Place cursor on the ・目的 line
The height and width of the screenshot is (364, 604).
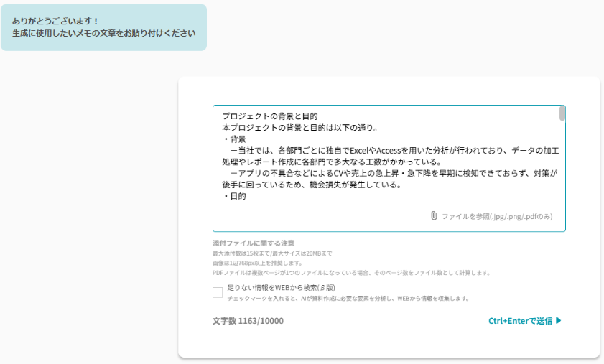(234, 196)
